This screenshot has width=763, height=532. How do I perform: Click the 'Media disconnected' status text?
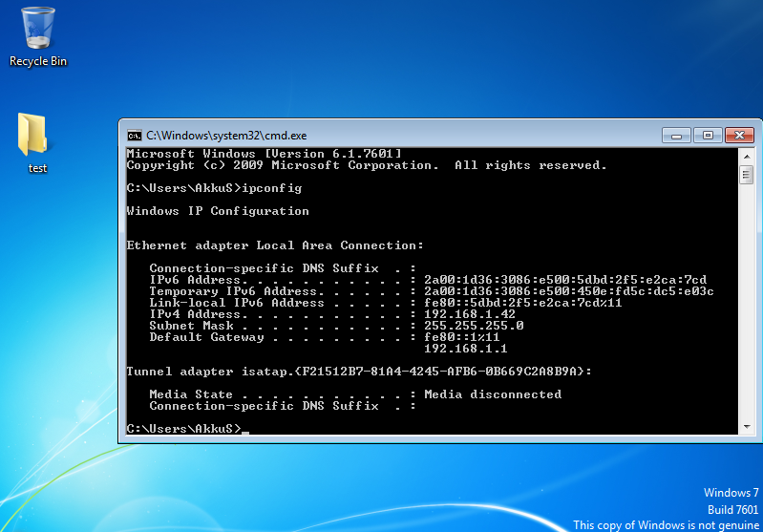[x=492, y=394]
